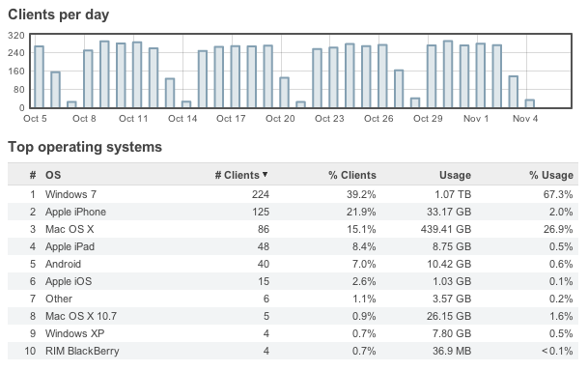Click the Nov 4 bar in chart
The image size is (588, 371).
529,103
